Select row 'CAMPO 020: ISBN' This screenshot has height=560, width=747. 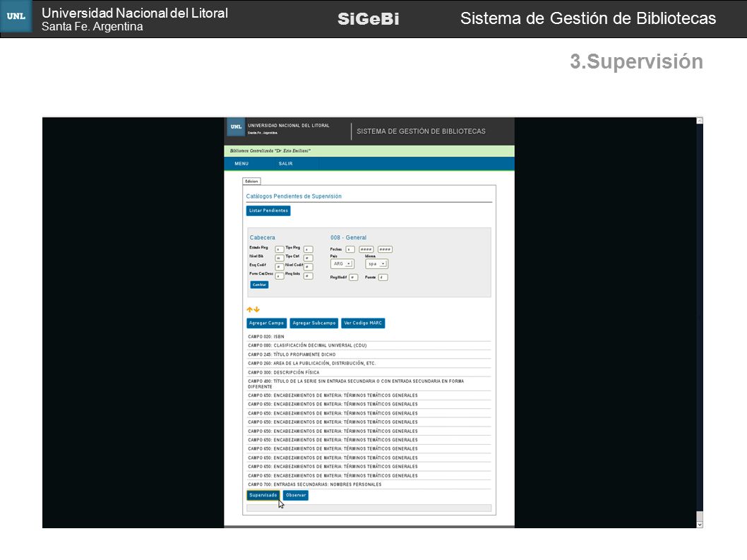[369, 336]
